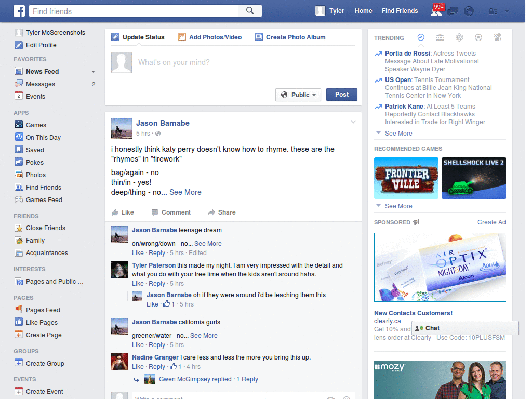Expand See More under Trending

(x=398, y=134)
